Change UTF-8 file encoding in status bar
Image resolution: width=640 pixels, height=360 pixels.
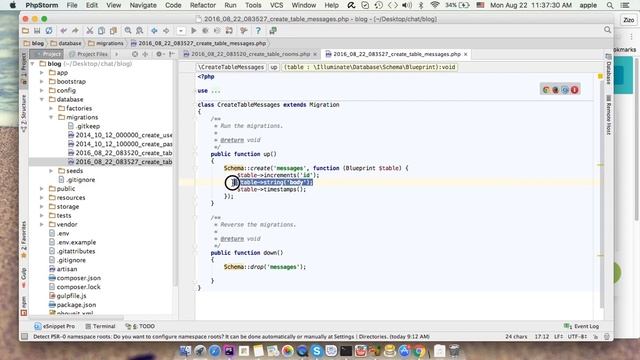pyautogui.click(x=577, y=336)
